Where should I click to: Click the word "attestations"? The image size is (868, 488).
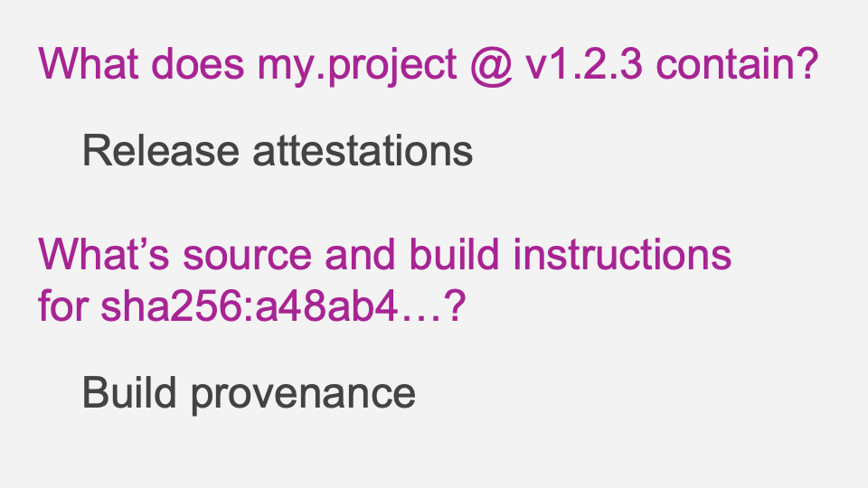click(x=363, y=150)
